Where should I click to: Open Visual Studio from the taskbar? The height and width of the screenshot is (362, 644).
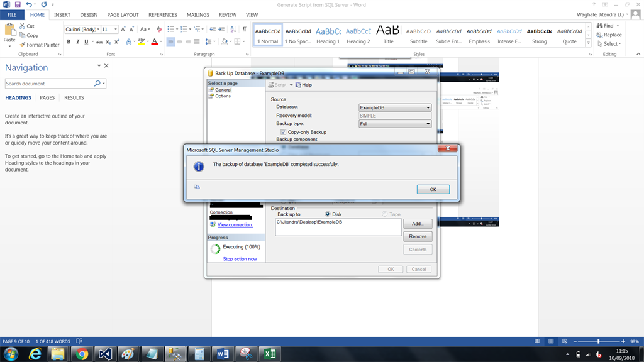click(105, 354)
